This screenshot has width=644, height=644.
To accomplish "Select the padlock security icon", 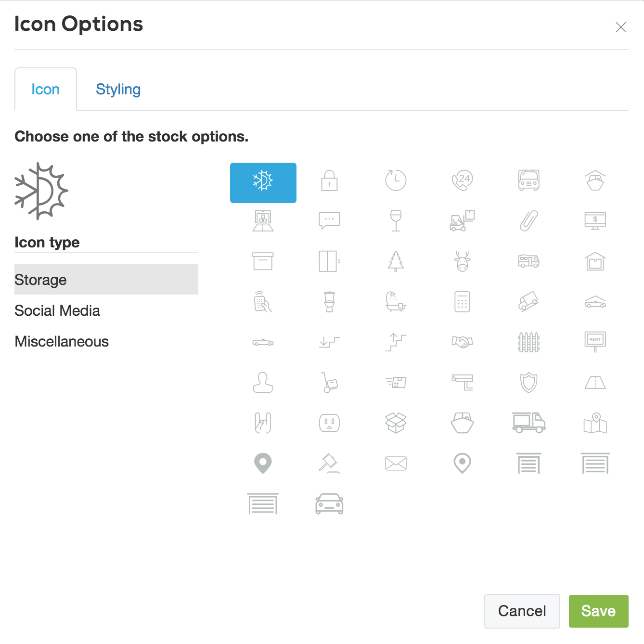I will 329,182.
